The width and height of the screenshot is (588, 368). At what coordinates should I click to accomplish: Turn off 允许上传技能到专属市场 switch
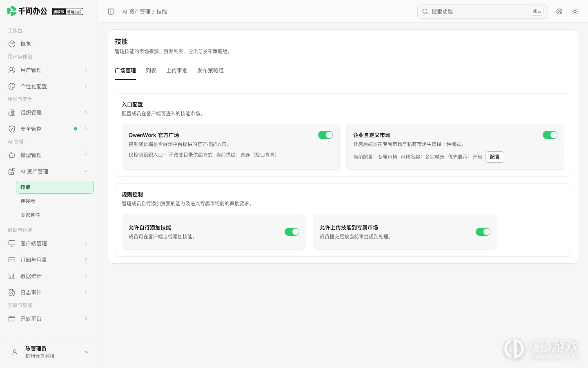(x=483, y=232)
